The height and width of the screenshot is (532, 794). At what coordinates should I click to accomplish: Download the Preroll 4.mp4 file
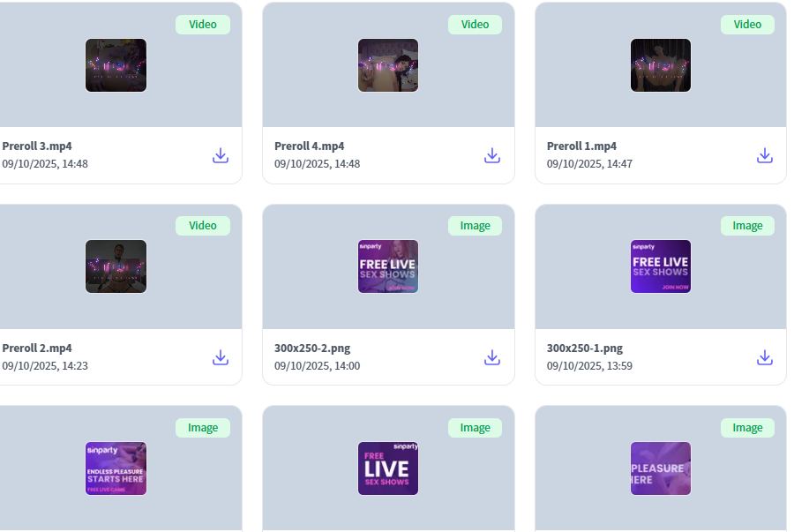[492, 155]
